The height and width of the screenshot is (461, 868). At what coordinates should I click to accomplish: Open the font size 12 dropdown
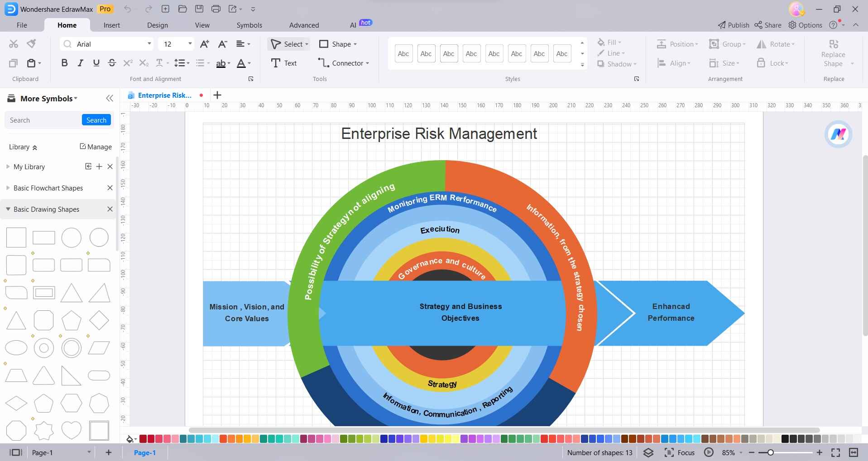pos(190,44)
